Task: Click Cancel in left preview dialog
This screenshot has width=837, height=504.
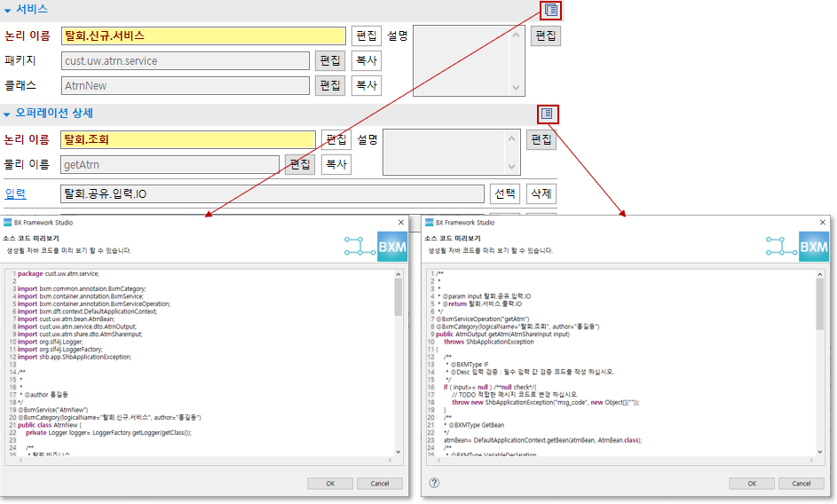Action: tap(380, 484)
